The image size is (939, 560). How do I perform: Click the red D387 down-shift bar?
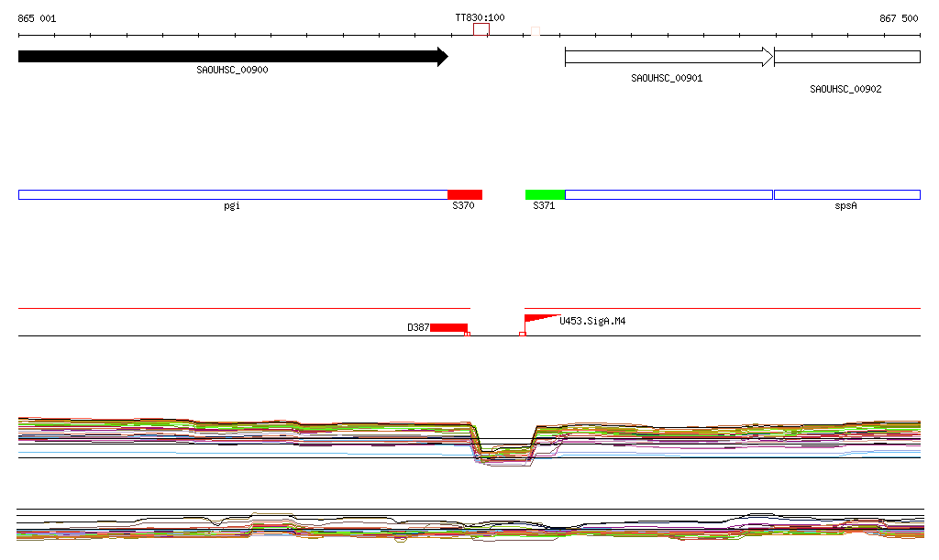448,327
